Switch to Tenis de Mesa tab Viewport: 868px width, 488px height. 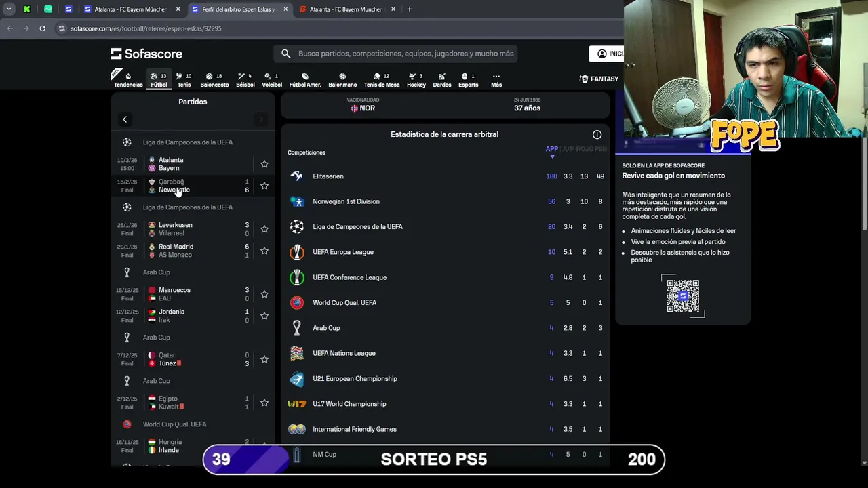pyautogui.click(x=382, y=80)
